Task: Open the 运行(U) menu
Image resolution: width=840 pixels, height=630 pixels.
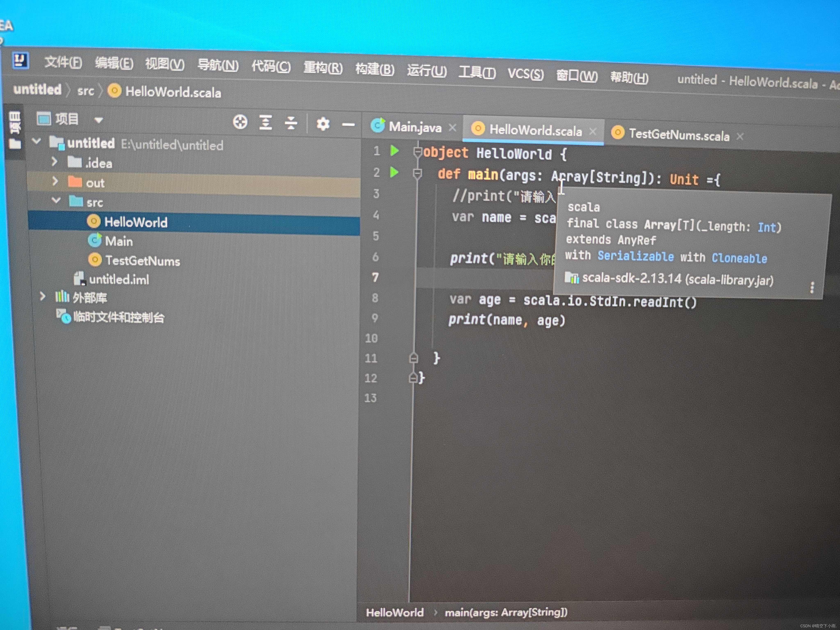Action: 427,71
